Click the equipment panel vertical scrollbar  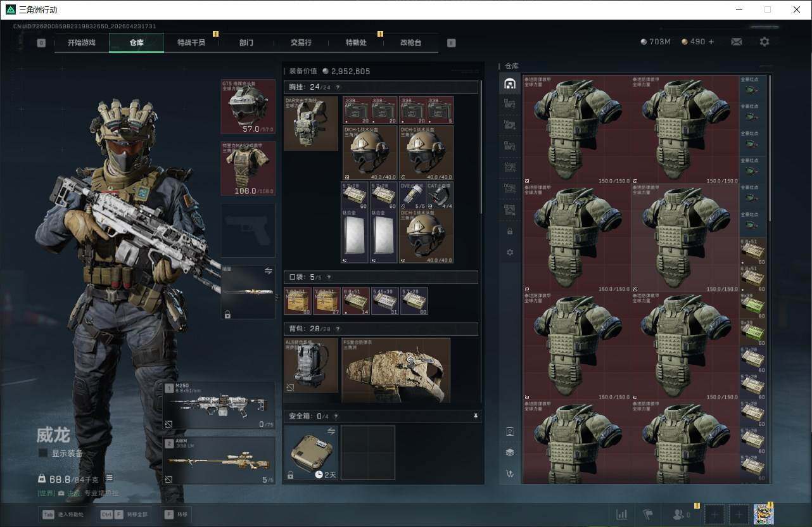coord(481,146)
